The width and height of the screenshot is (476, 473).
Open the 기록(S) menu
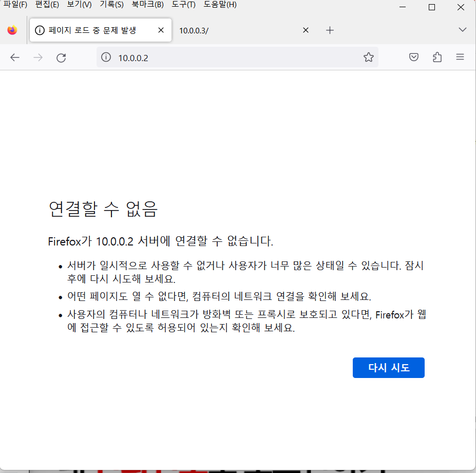coord(112,5)
